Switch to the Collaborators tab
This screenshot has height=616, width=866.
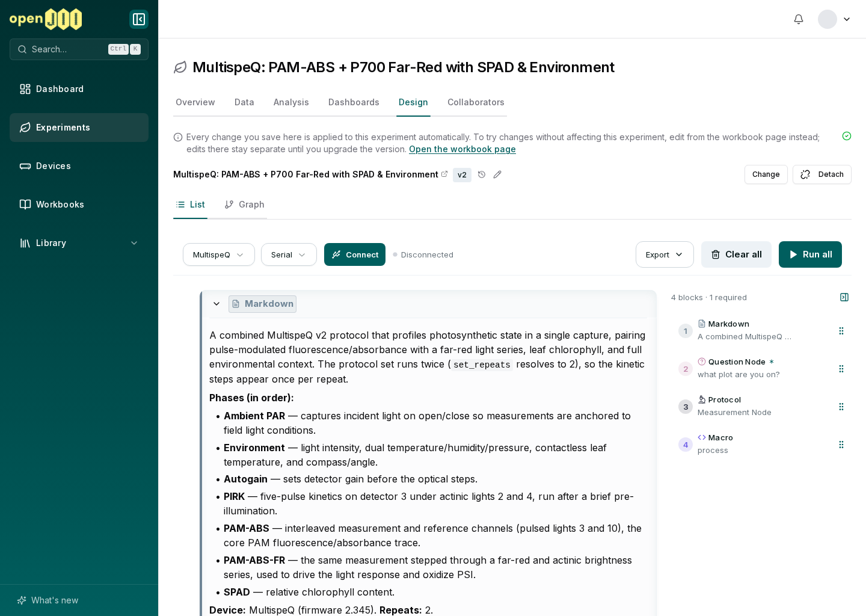[476, 102]
